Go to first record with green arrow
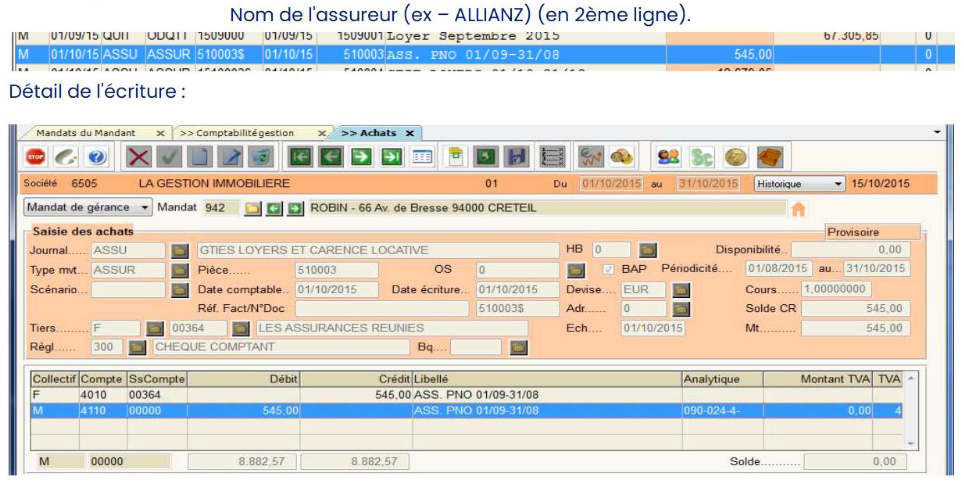This screenshot has height=496, width=964. point(300,157)
